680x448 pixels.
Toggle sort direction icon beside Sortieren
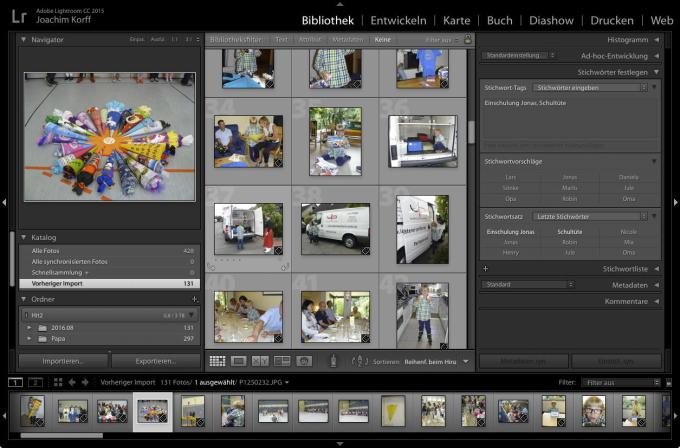coord(360,361)
